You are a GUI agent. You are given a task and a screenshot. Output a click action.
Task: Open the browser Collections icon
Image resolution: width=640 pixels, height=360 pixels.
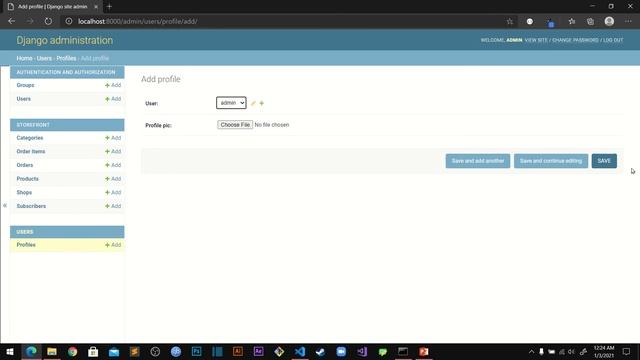click(590, 21)
